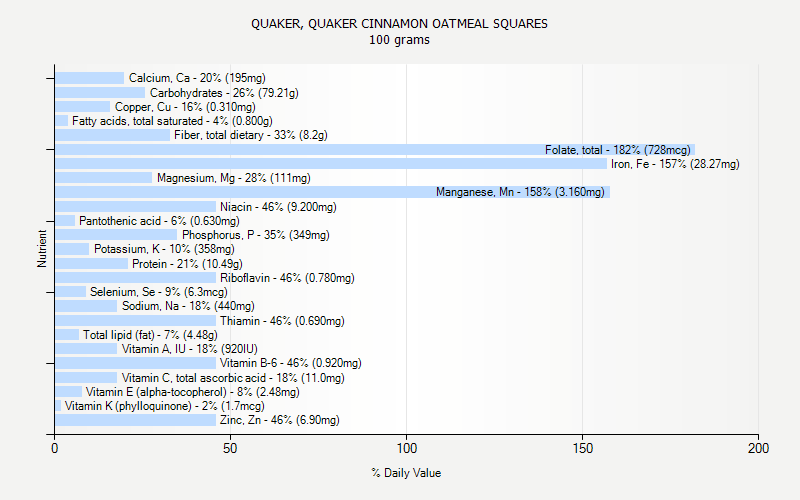The height and width of the screenshot is (500, 800).
Task: Click the 200 tick label on x-axis
Action: point(758,448)
